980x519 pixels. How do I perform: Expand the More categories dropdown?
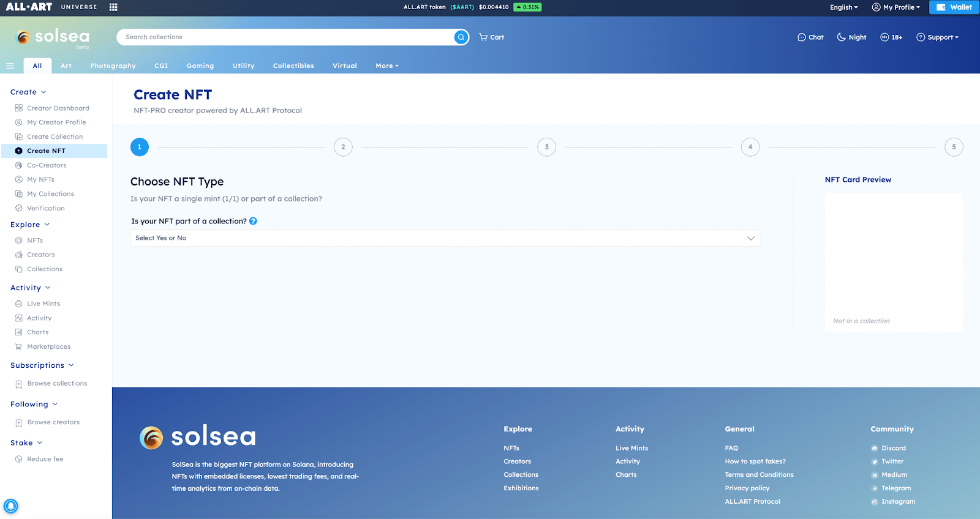(387, 65)
